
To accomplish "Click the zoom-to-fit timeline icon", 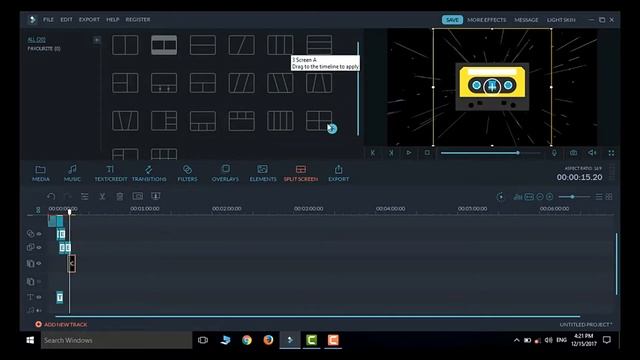I will pos(529,197).
